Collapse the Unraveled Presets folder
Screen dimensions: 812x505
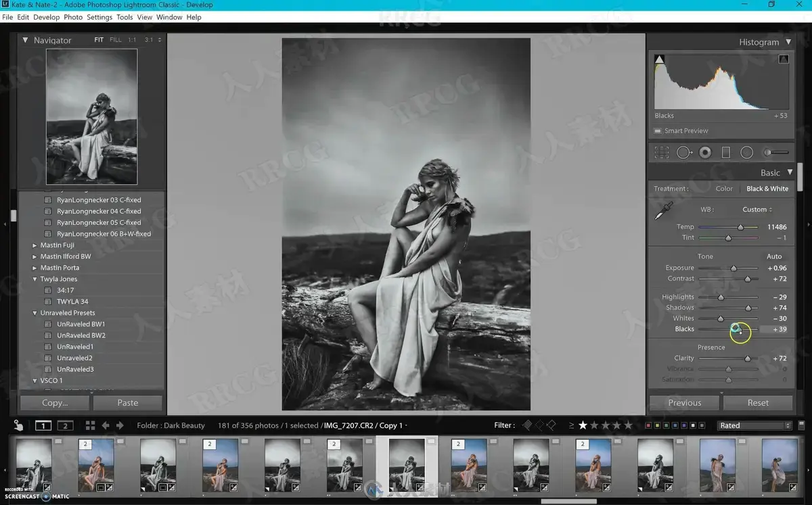click(35, 313)
